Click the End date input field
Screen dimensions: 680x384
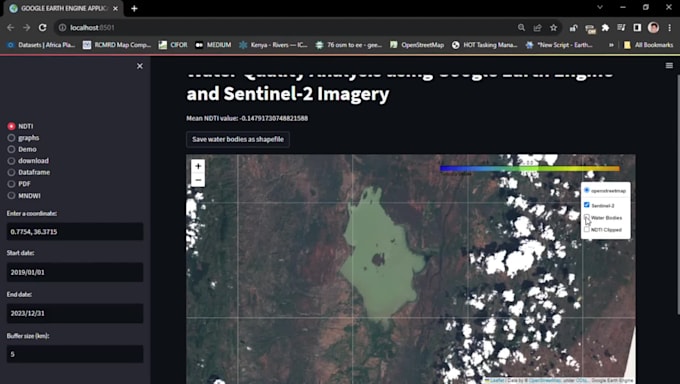75,313
